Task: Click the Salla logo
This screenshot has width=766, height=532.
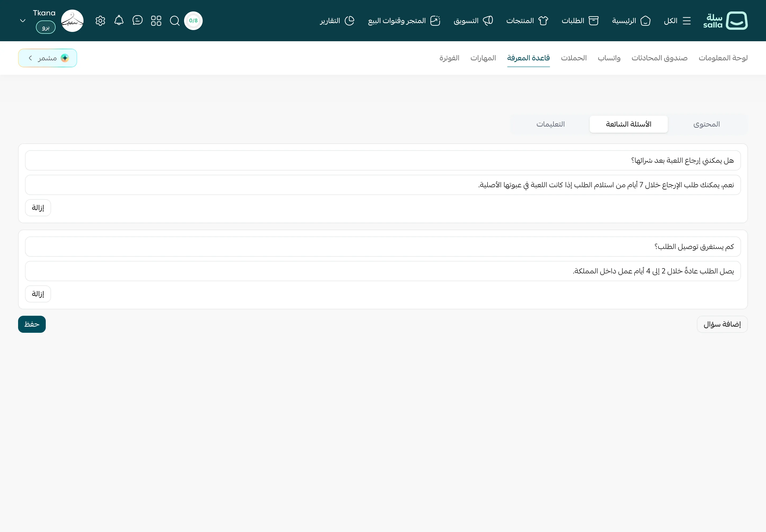Action: [725, 21]
